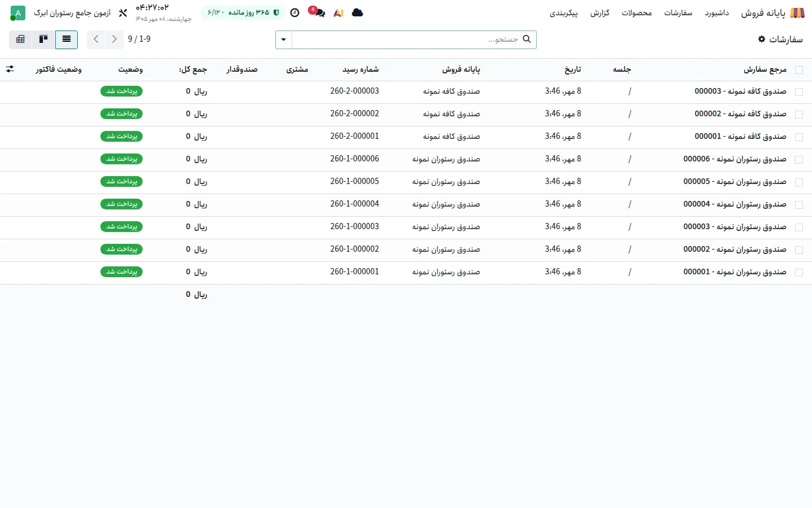Open the سفارشات menu in the navbar

point(678,13)
